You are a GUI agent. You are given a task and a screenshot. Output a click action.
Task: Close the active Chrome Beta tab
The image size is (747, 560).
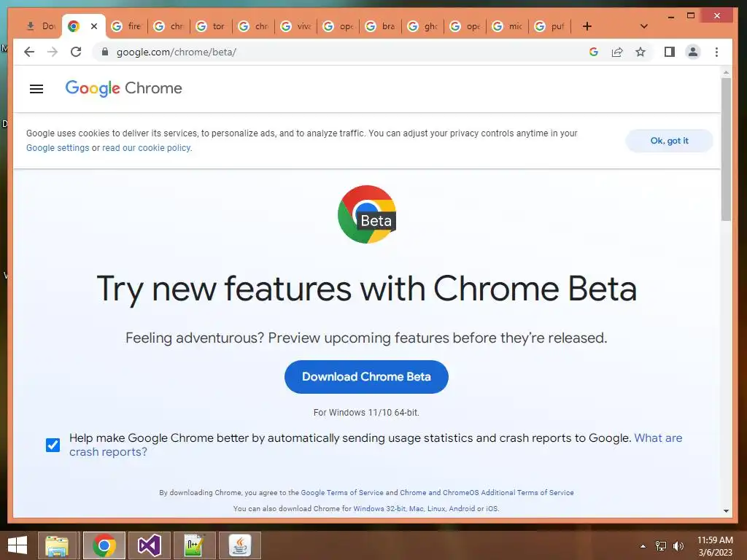tap(94, 26)
